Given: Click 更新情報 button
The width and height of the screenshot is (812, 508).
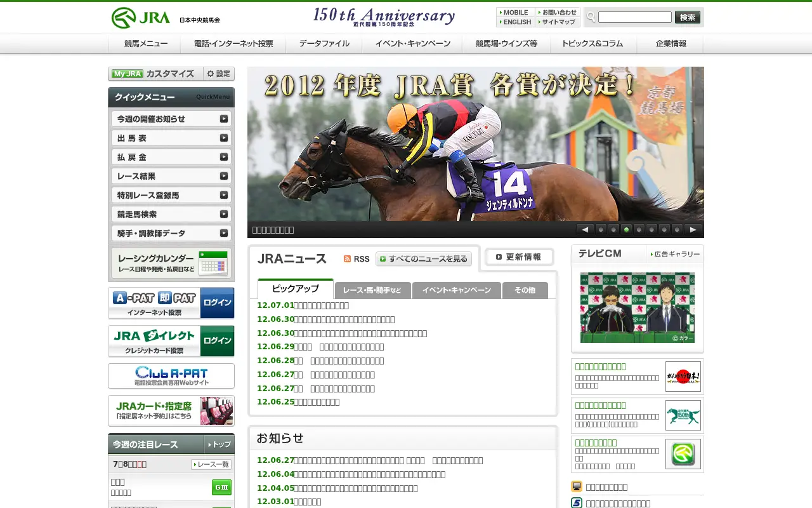Looking at the screenshot, I should (x=519, y=257).
